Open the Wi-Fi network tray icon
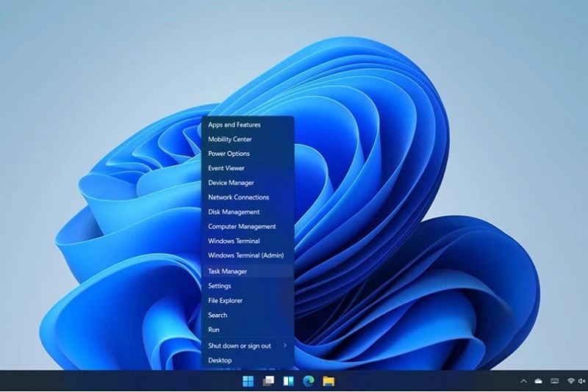 coord(571,381)
